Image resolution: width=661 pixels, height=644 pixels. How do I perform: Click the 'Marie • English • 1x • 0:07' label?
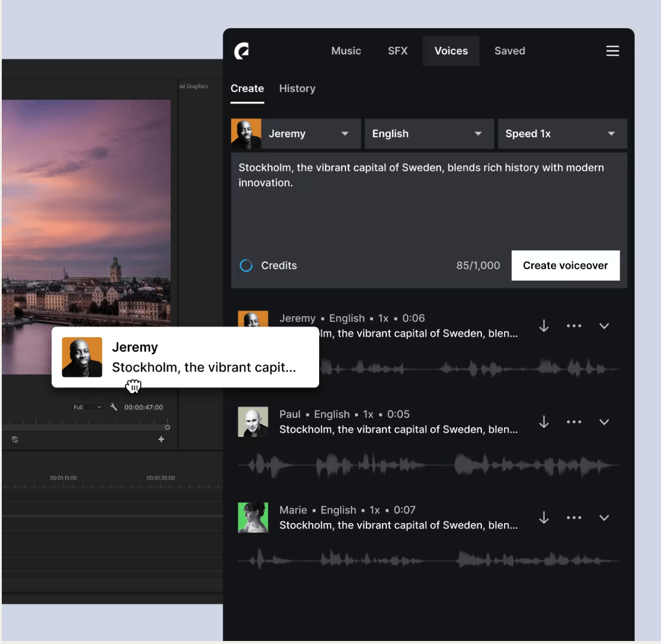coord(347,510)
